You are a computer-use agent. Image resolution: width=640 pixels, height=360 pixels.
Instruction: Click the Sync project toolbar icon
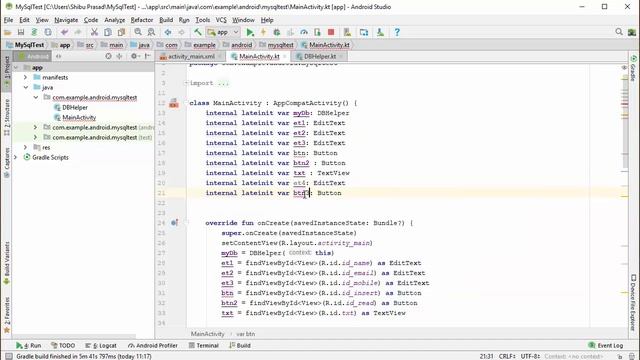pyautogui.click(x=34, y=32)
